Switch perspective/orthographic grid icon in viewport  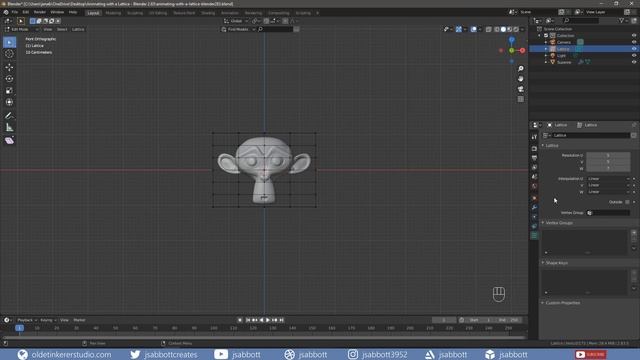(x=520, y=99)
